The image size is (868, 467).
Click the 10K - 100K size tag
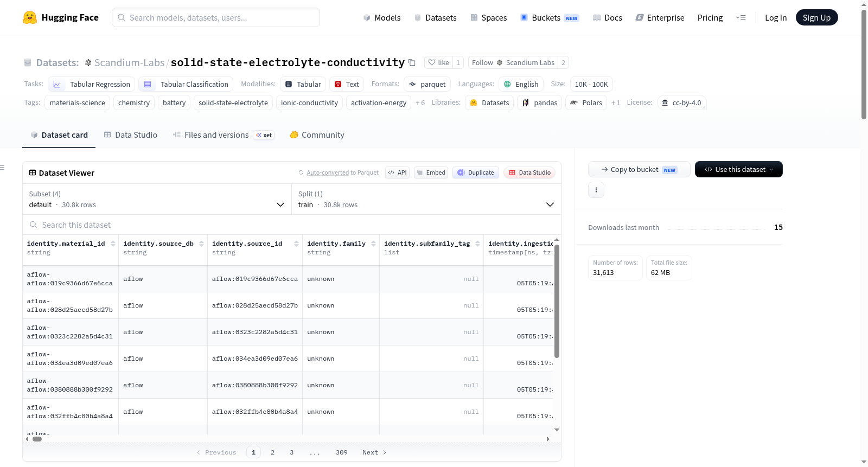(591, 84)
